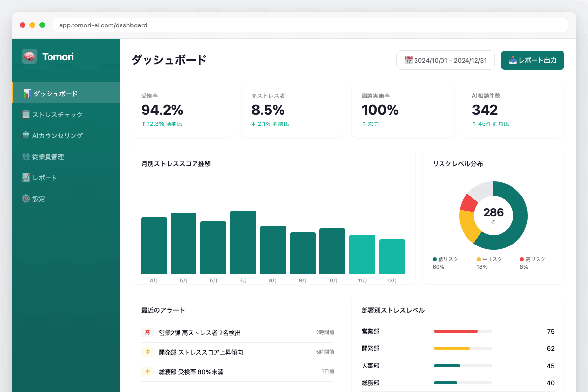Screen dimensions: 588x392
Task: Select the 開発部 ストレススコア上昇傾向 alert
Action: point(201,352)
